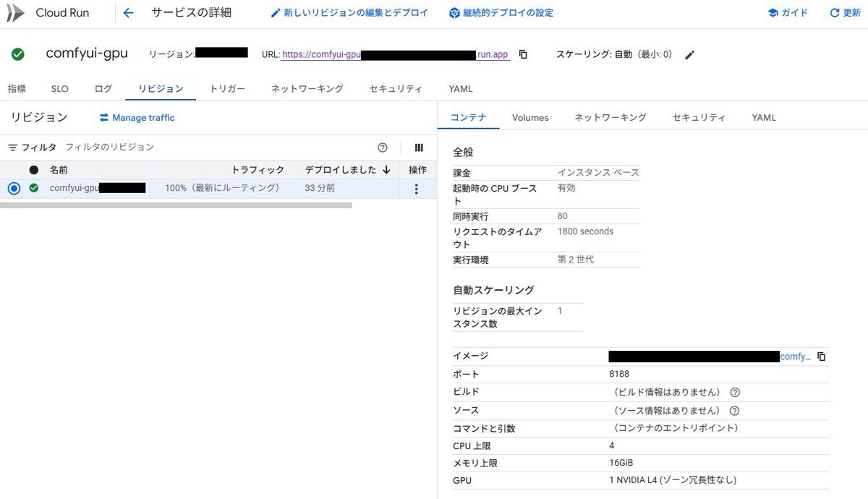This screenshot has width=868, height=499.
Task: Click the revision row green status icon
Action: pos(34,188)
